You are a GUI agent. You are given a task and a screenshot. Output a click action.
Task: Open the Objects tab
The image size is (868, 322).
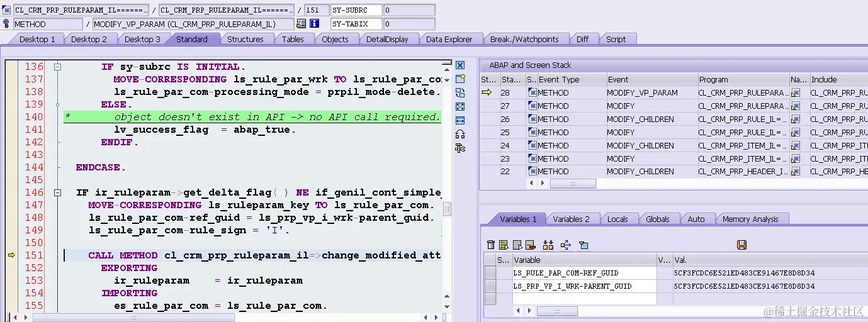335,39
